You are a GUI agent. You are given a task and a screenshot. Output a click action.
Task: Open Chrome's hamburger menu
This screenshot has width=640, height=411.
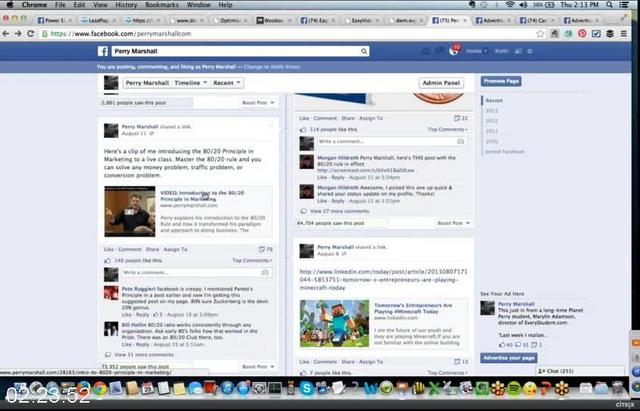[624, 34]
